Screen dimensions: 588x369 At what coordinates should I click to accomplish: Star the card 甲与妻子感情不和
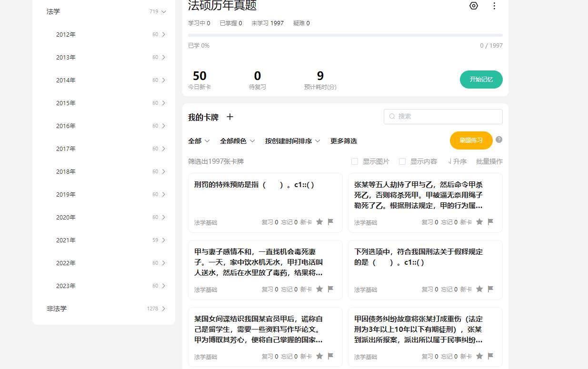point(319,289)
